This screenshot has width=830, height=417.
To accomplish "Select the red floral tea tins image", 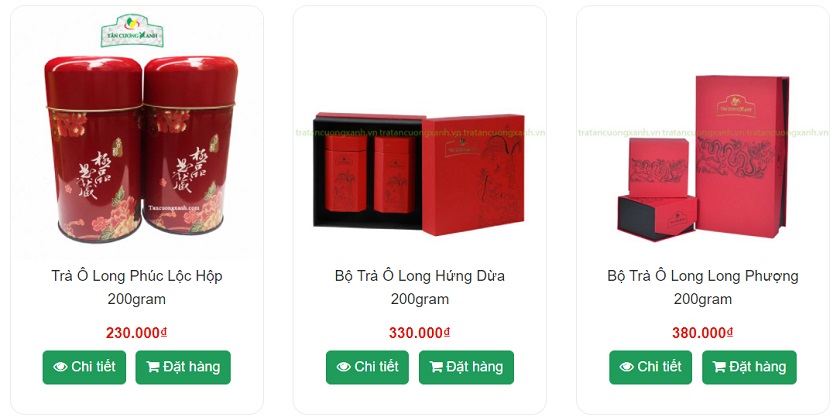I will [x=141, y=149].
